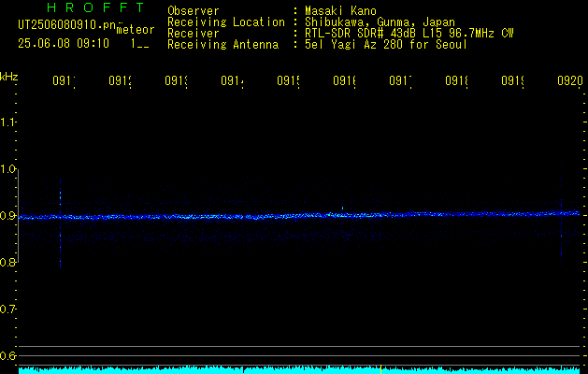Click the 0918 time marker

tap(456, 80)
